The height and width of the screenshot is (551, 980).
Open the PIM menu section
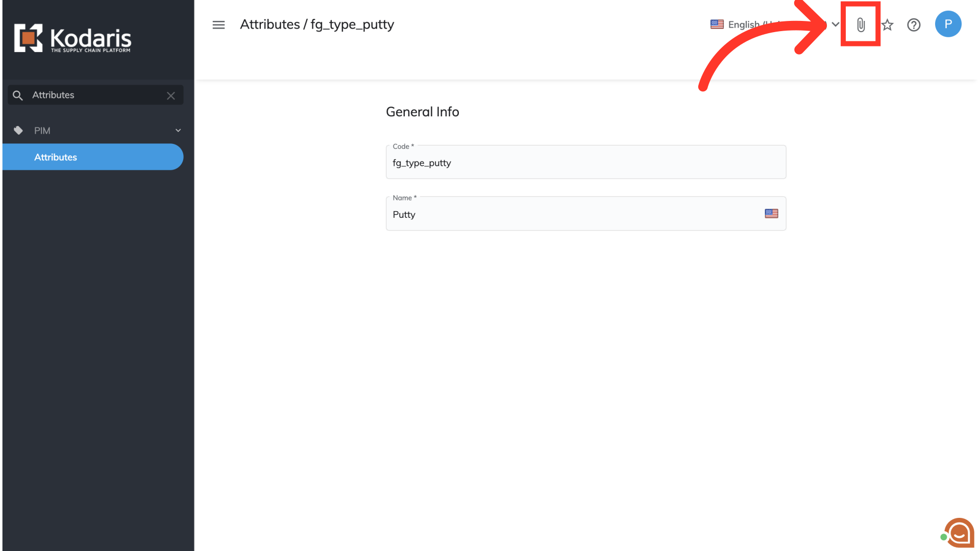click(42, 131)
